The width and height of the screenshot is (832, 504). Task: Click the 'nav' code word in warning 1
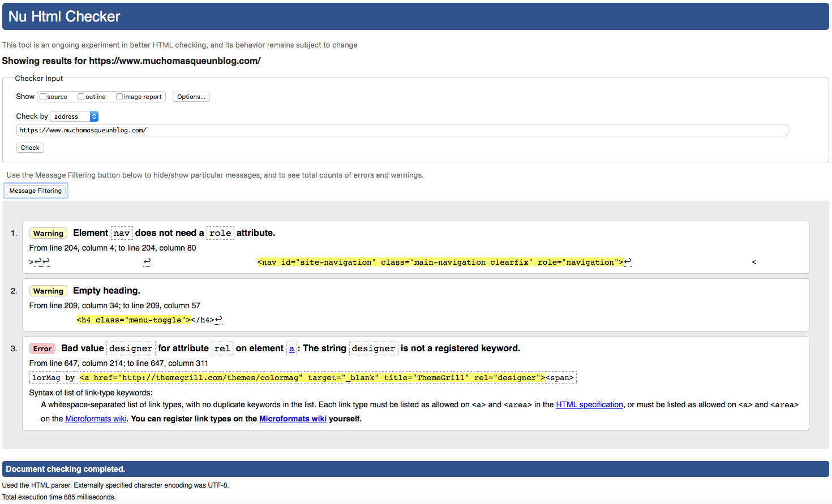(x=122, y=233)
